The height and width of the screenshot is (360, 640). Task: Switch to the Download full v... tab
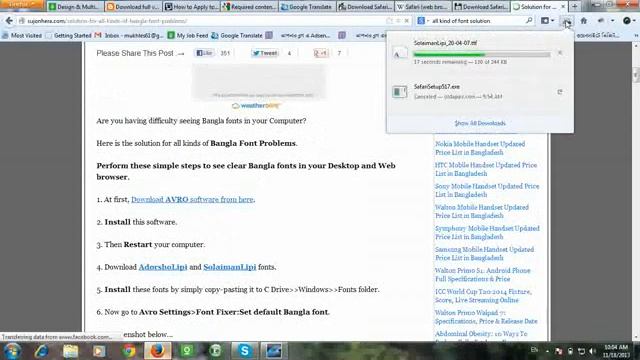click(133, 7)
